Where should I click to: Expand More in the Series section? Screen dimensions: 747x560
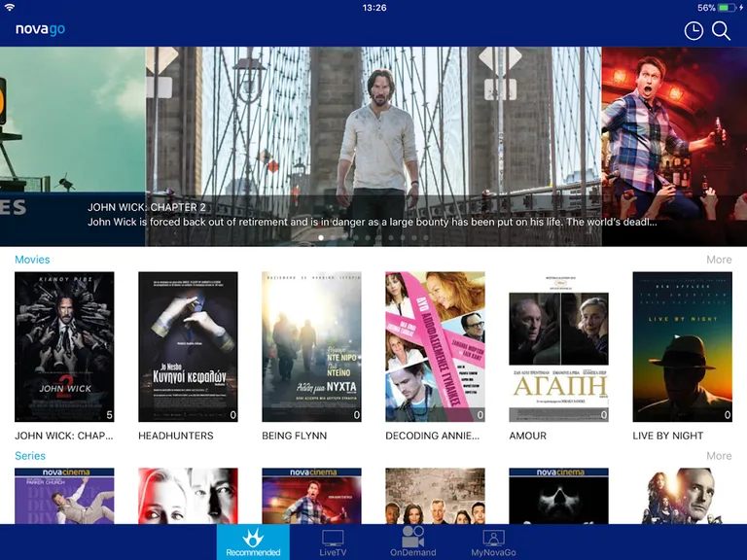click(719, 456)
